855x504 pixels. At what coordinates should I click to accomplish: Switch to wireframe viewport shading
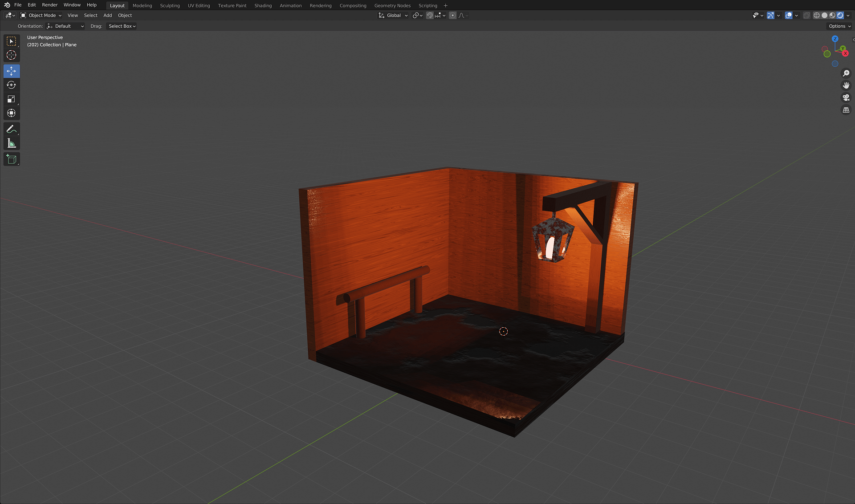pyautogui.click(x=816, y=15)
